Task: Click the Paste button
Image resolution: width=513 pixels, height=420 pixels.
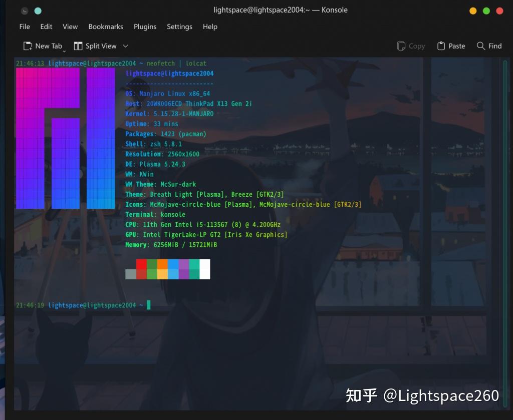Action: coord(451,46)
